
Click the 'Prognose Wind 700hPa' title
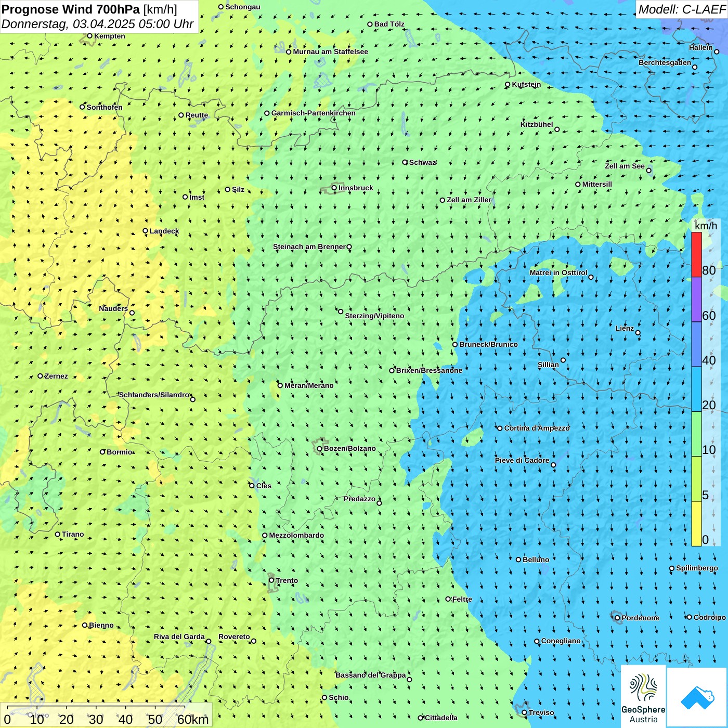tap(71, 9)
